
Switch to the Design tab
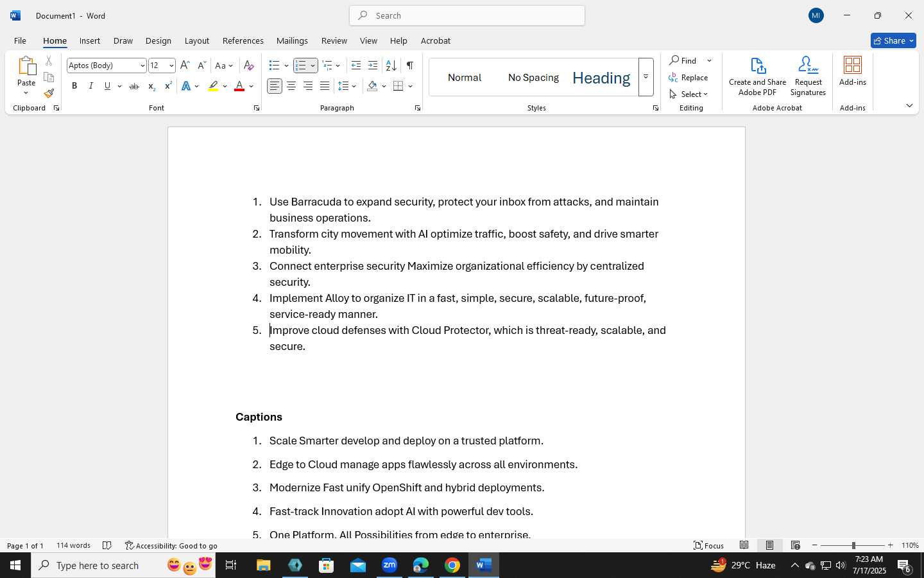[x=158, y=40]
